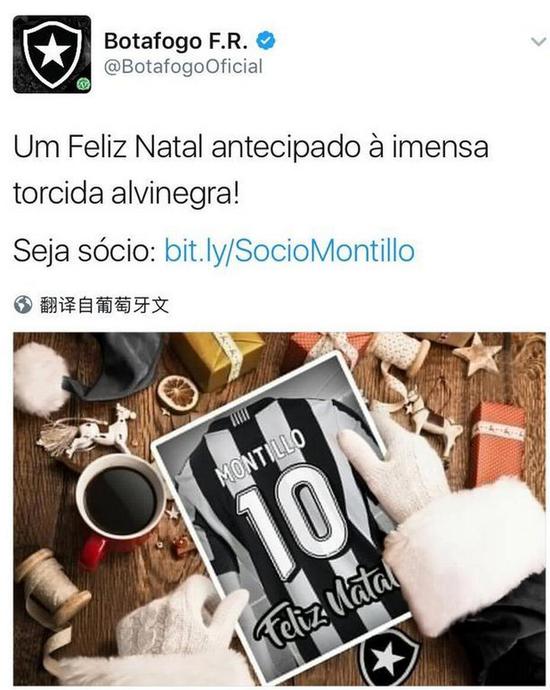Open the Botafogo F.R. profile avatar
550x690 pixels.
(52, 54)
